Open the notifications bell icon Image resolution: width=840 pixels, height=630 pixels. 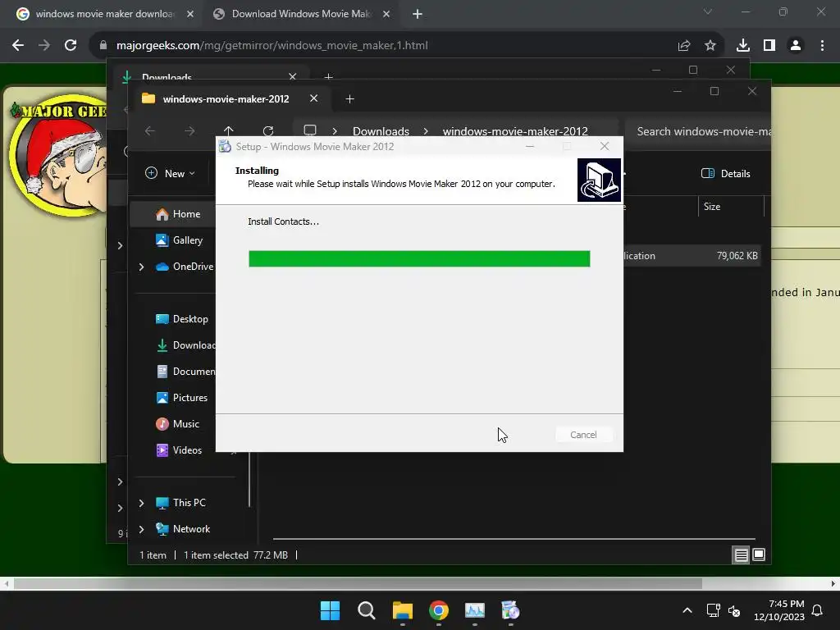click(817, 610)
